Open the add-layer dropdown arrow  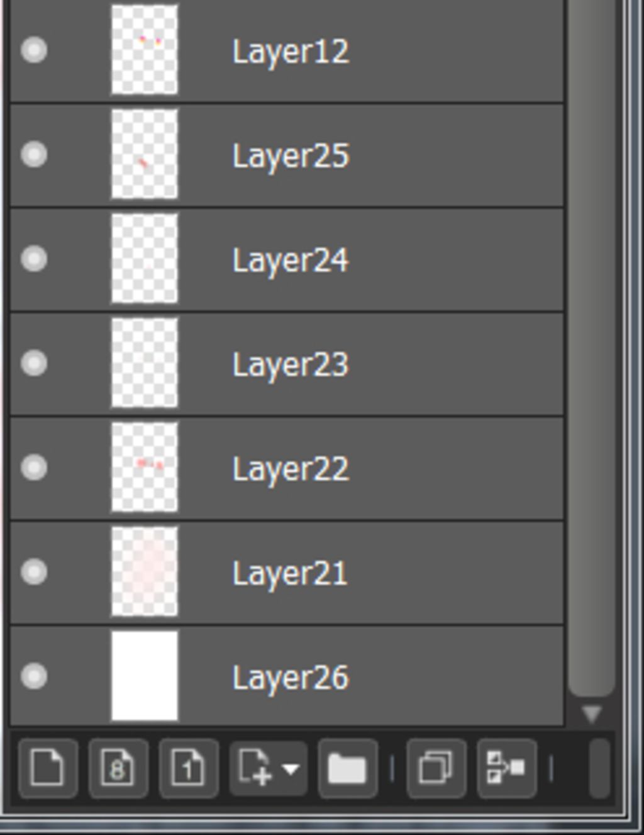click(x=291, y=769)
